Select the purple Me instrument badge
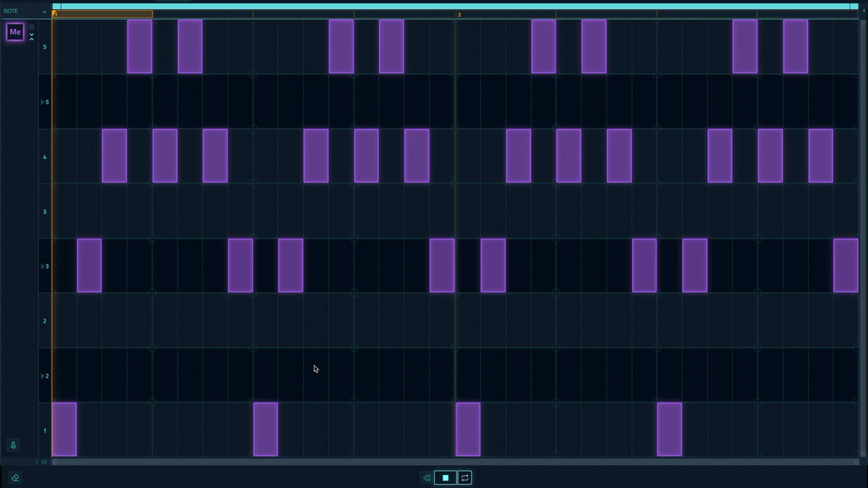 (x=15, y=32)
